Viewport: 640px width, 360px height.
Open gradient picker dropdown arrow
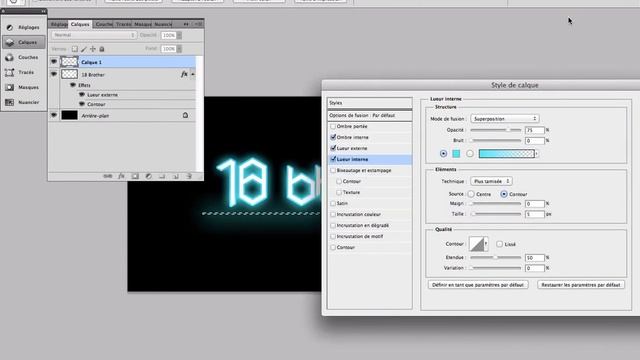point(536,154)
